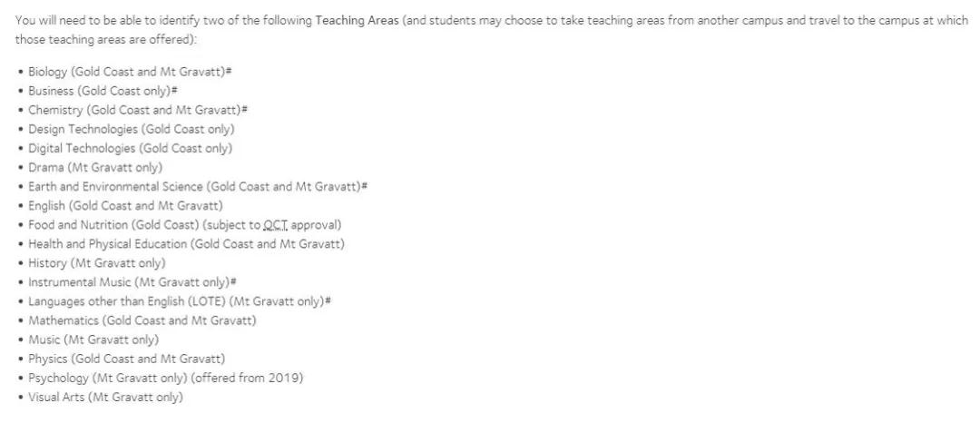980x423 pixels.
Task: Click the Languages other than English (LOTE) entry
Action: 178,301
